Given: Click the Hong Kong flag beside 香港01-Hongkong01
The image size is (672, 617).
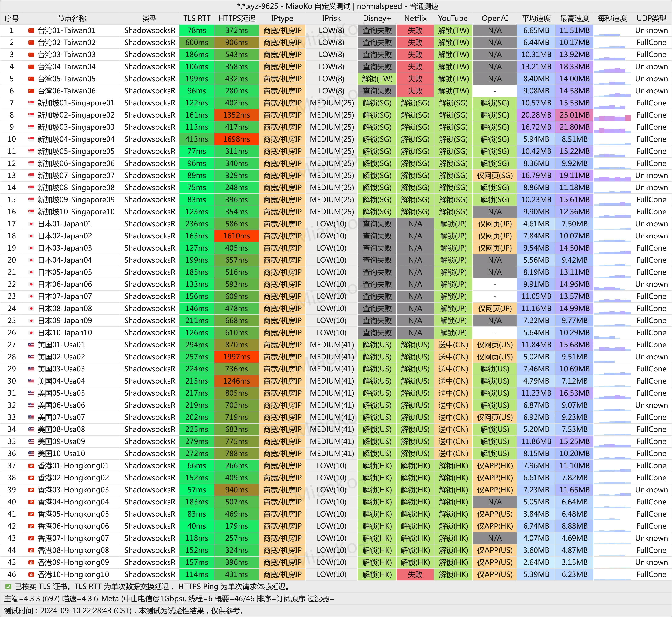Looking at the screenshot, I should 31,466.
